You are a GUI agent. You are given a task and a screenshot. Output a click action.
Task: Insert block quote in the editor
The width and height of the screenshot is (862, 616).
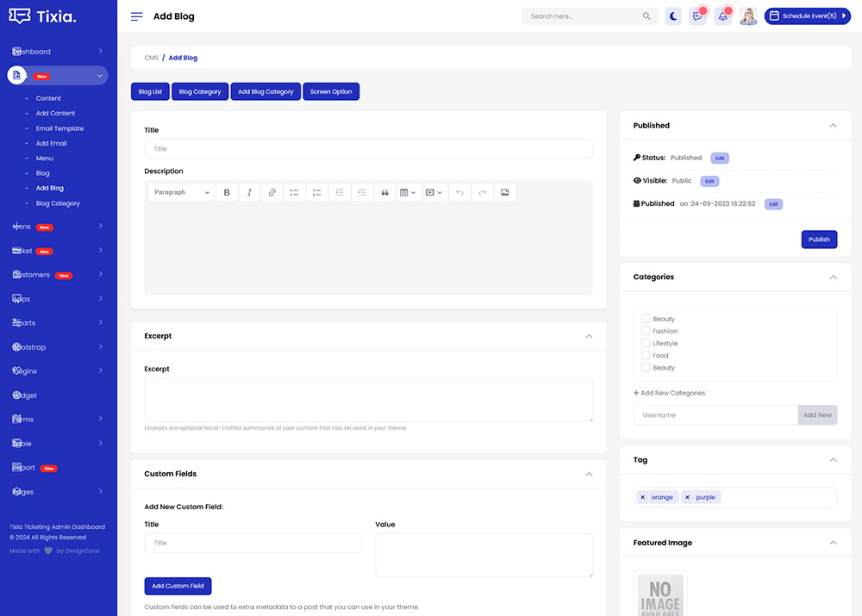tap(384, 192)
